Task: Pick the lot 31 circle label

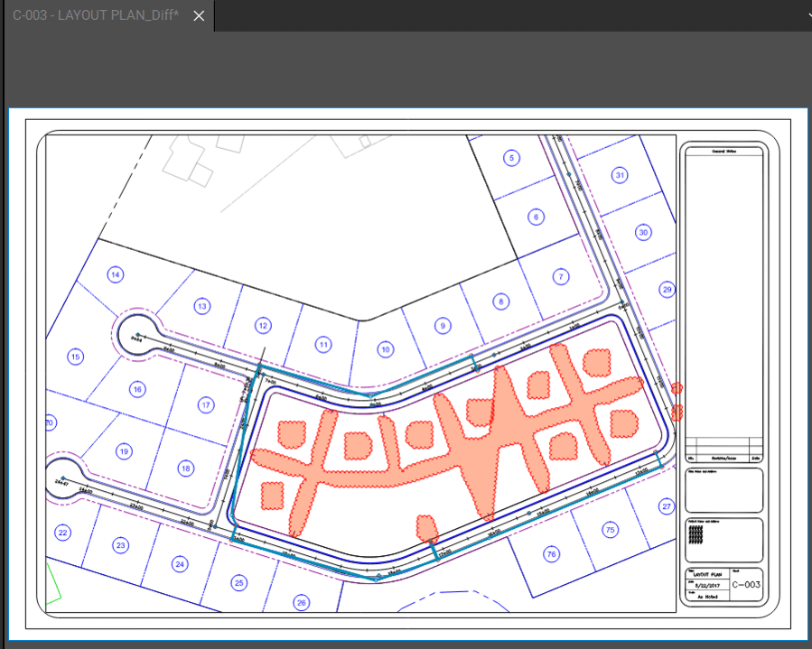Action: pos(620,175)
